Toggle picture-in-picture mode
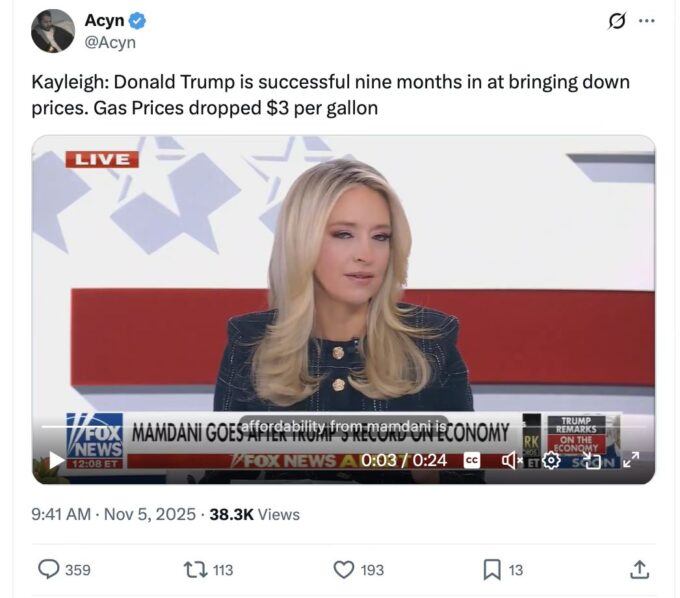 592,460
